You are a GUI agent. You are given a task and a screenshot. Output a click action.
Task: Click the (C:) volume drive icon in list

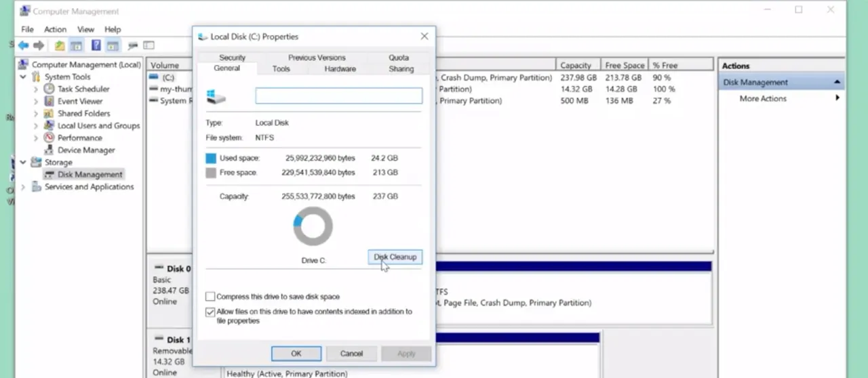154,77
